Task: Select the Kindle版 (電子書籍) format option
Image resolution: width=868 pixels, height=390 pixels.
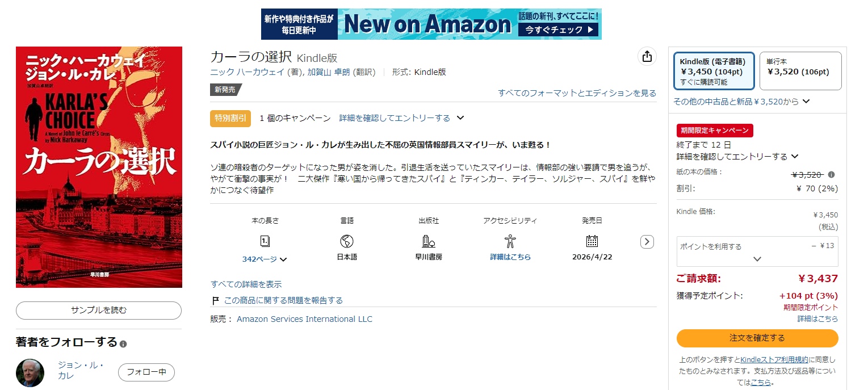Action: coord(714,71)
